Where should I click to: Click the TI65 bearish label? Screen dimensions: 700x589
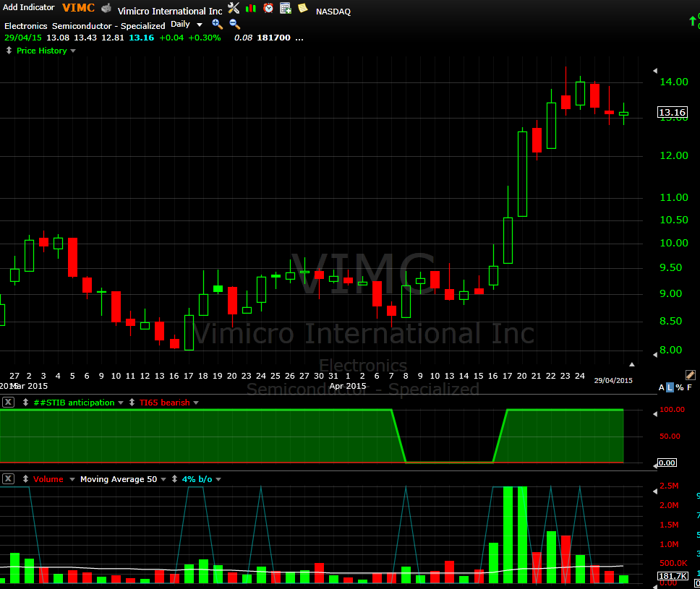165,403
